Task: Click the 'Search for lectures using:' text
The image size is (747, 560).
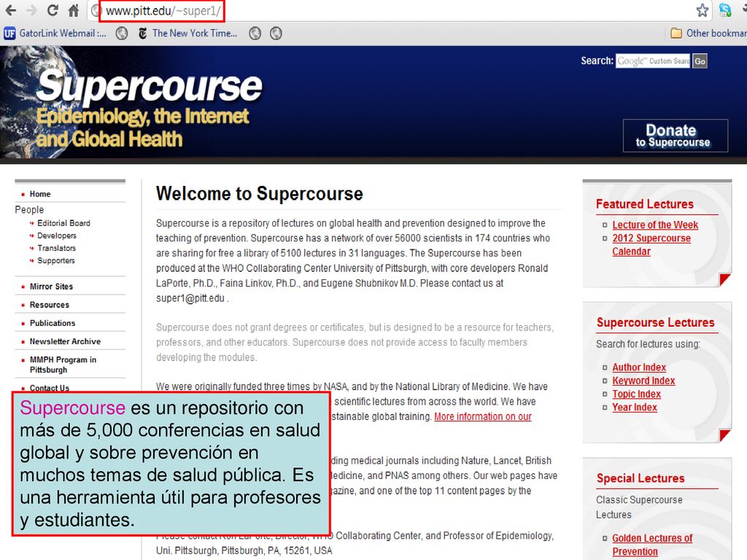Action: tap(648, 344)
